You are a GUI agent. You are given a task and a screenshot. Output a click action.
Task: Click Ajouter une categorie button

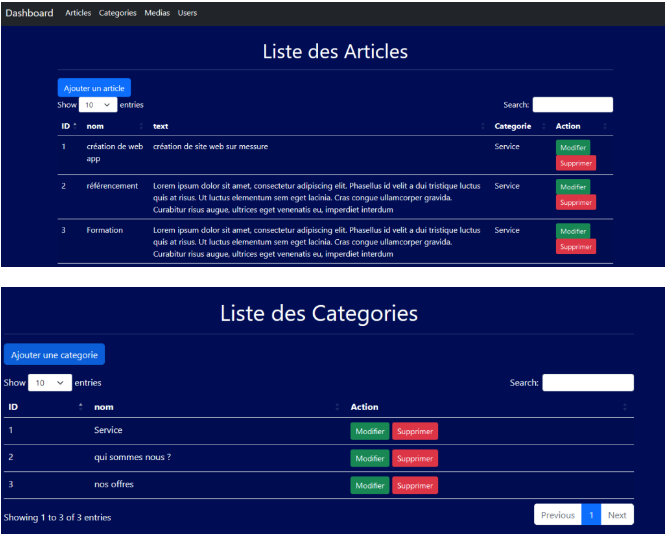(x=54, y=355)
